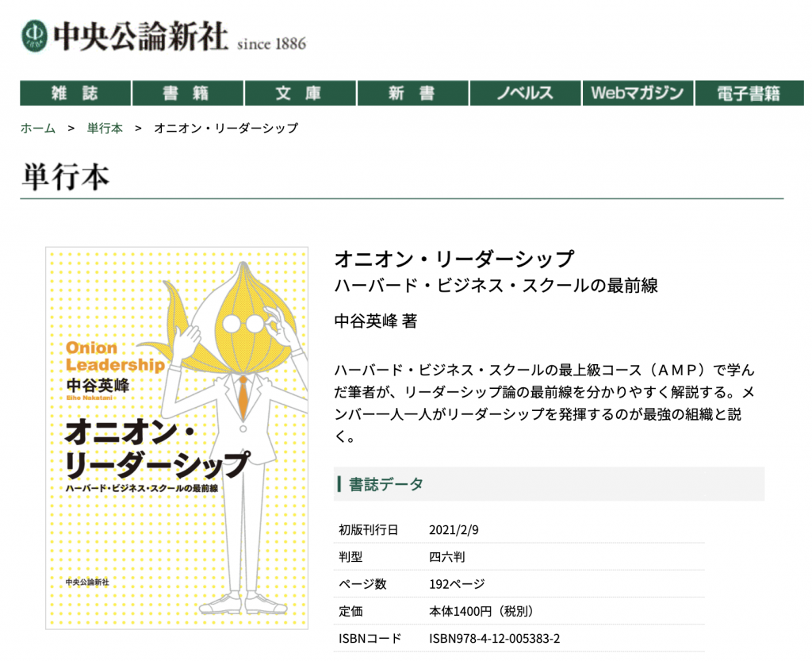Click the book title オニオン・リーダーシップ heading
812x661 pixels.
click(x=454, y=259)
